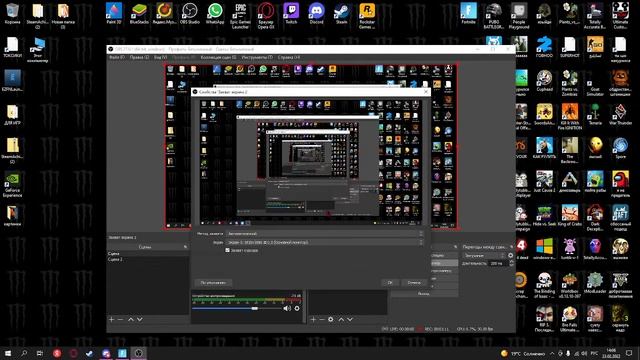Open Terraria desktop shortcut
The width and height of the screenshot is (640, 360).
pos(595,115)
